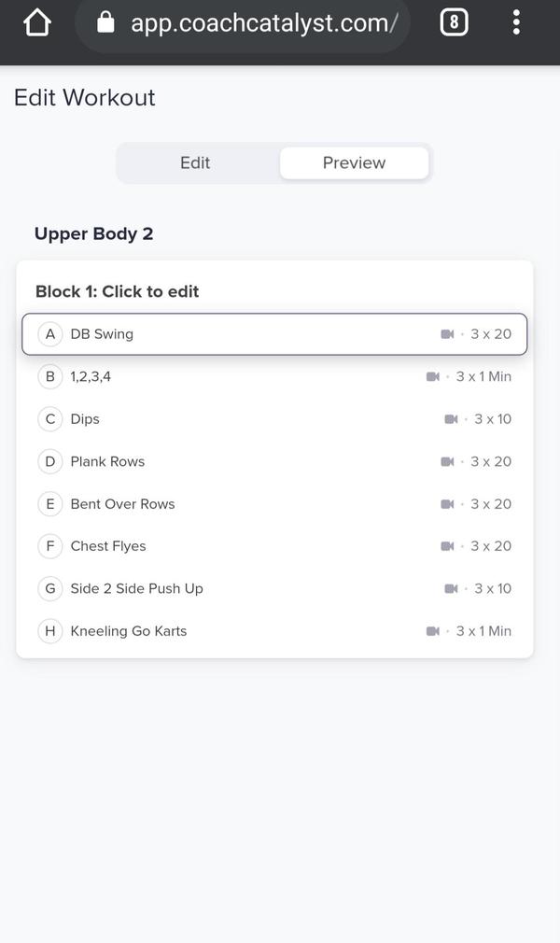The height and width of the screenshot is (943, 560).
Task: Open the browser three-dot overflow menu
Action: point(516,22)
